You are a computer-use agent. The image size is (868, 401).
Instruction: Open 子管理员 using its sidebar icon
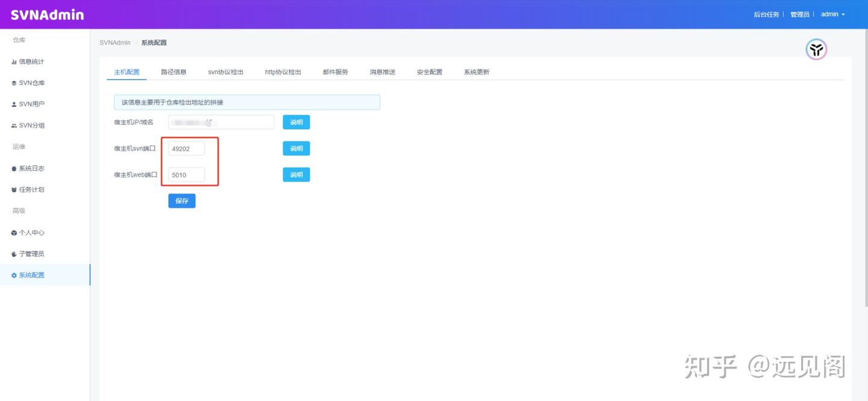[x=14, y=253]
